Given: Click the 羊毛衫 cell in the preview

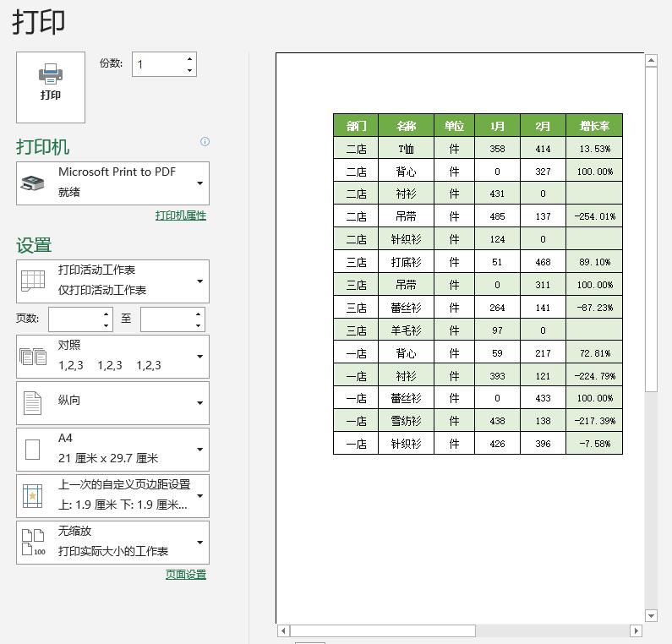Looking at the screenshot, I should coord(406,330).
